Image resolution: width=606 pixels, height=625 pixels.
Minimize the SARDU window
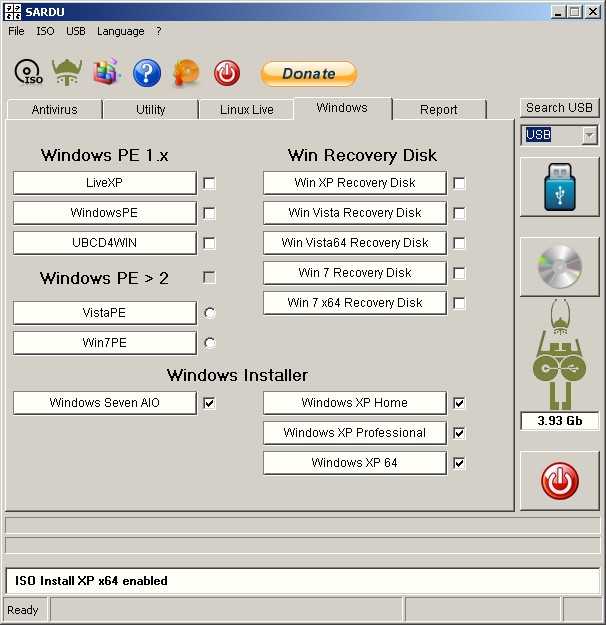click(x=558, y=12)
